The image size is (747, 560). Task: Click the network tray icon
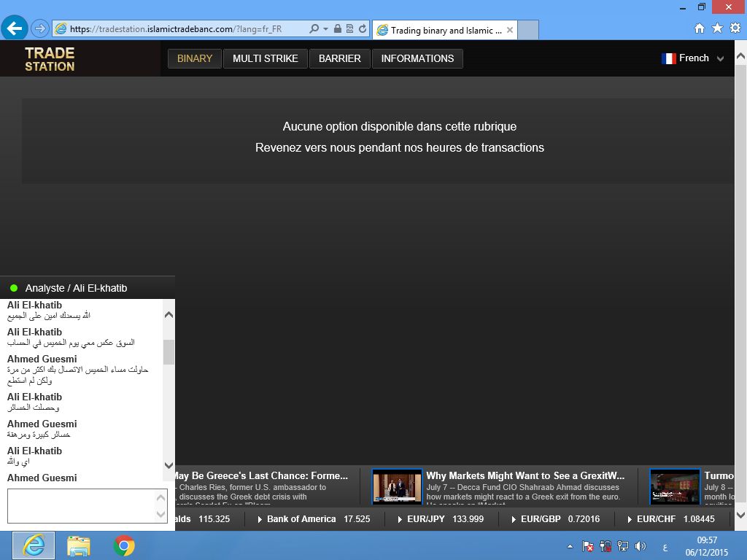click(623, 546)
